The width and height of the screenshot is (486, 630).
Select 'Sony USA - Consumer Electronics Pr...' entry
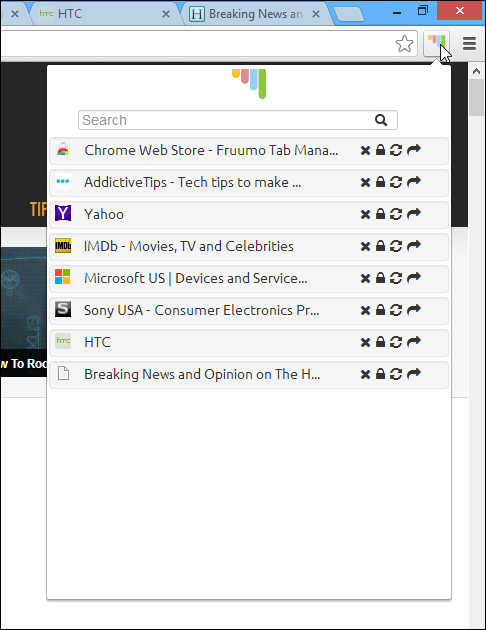pos(249,311)
